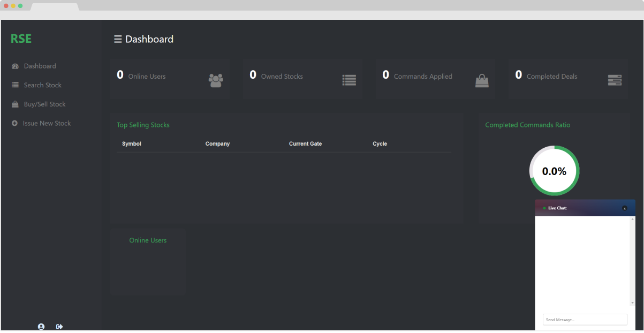The image size is (644, 333).
Task: Focus the Send Message input field
Action: pos(585,320)
